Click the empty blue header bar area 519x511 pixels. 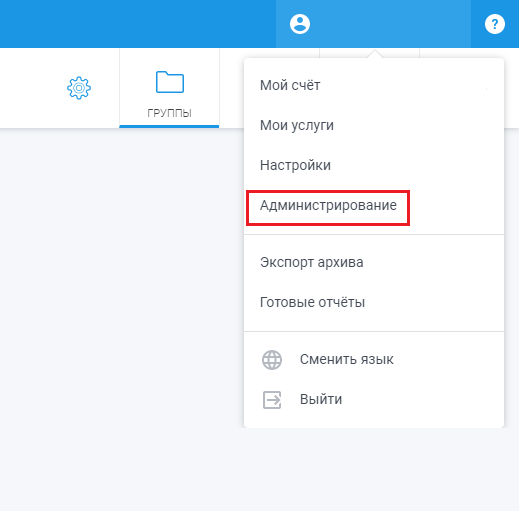pos(138,24)
